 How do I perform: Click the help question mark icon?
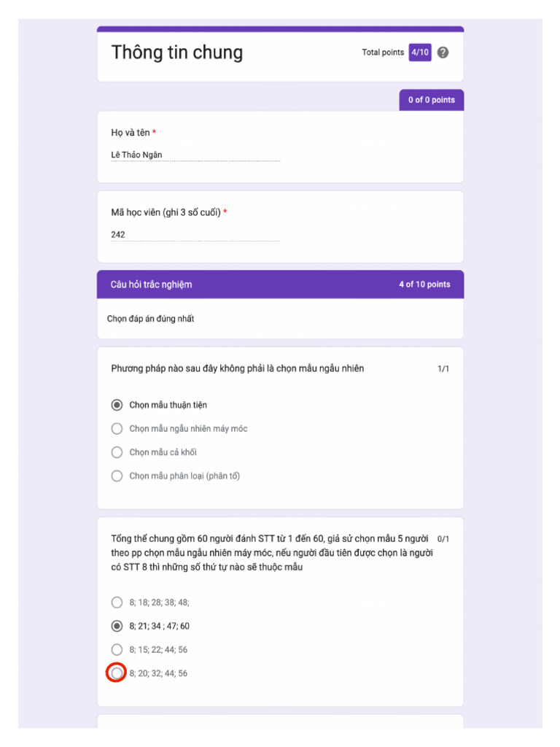pyautogui.click(x=443, y=53)
